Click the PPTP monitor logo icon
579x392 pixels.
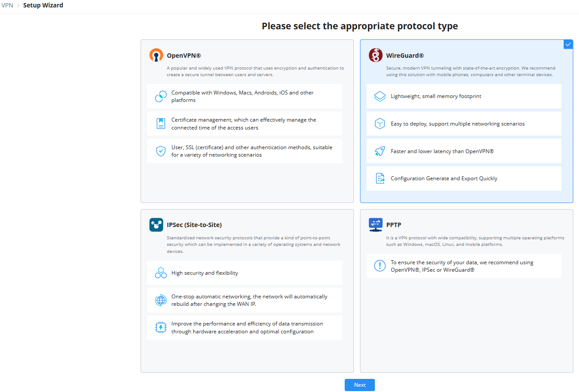point(376,225)
